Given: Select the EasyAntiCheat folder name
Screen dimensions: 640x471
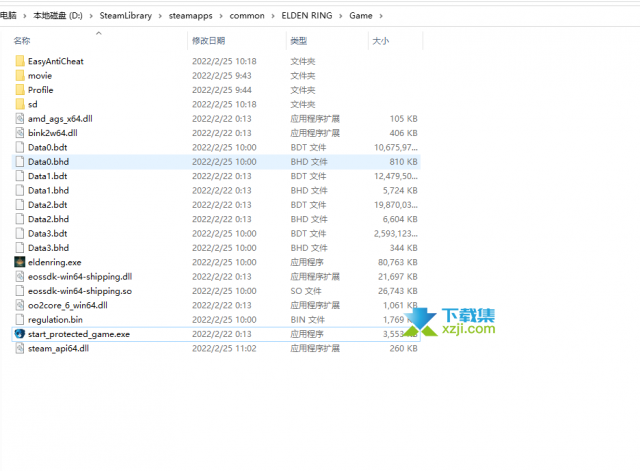Looking at the screenshot, I should pyautogui.click(x=56, y=61).
